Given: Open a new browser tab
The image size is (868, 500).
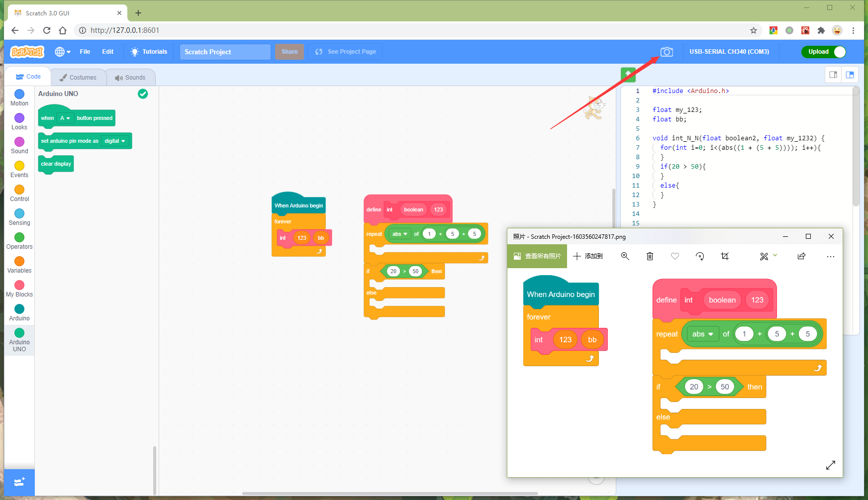Looking at the screenshot, I should pos(138,13).
